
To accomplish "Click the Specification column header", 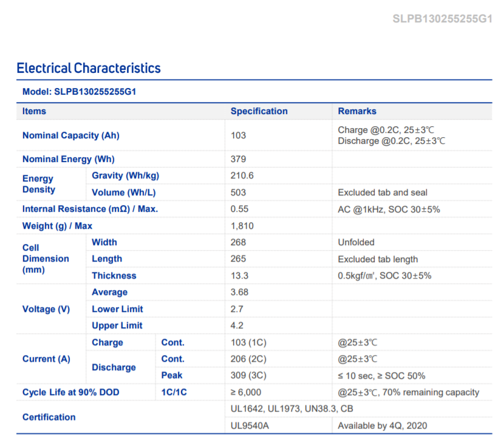I will (259, 111).
